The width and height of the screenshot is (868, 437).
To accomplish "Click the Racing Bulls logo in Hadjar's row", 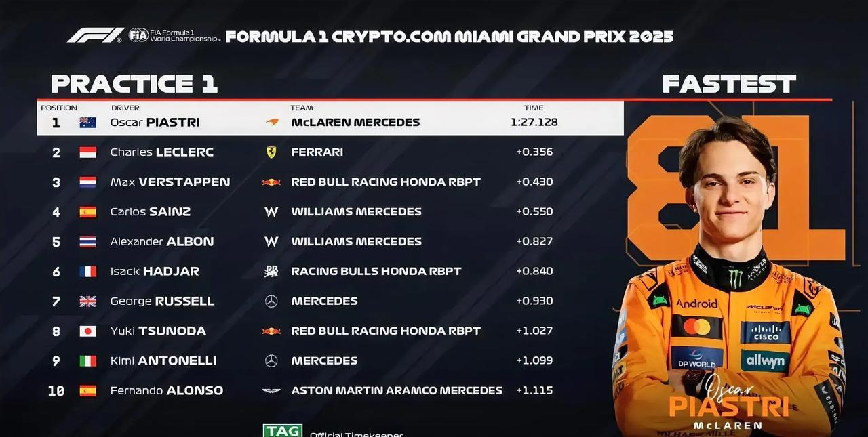I will [271, 271].
